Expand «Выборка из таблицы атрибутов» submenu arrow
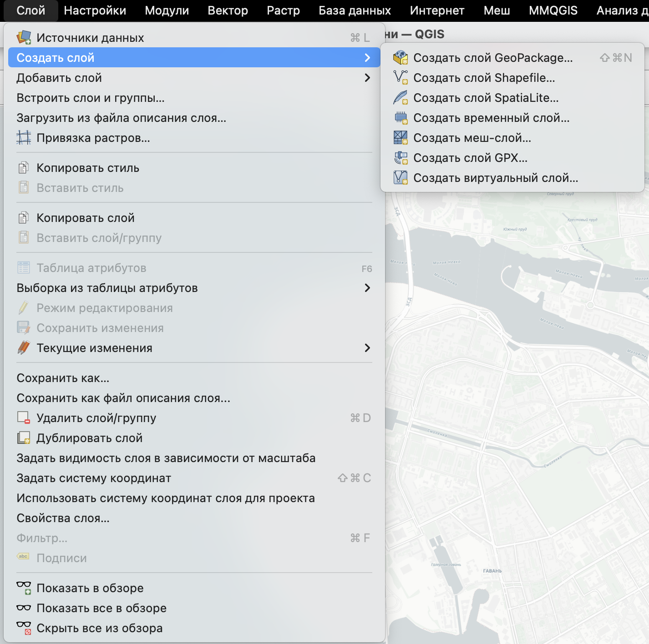This screenshot has width=649, height=644. 367,288
